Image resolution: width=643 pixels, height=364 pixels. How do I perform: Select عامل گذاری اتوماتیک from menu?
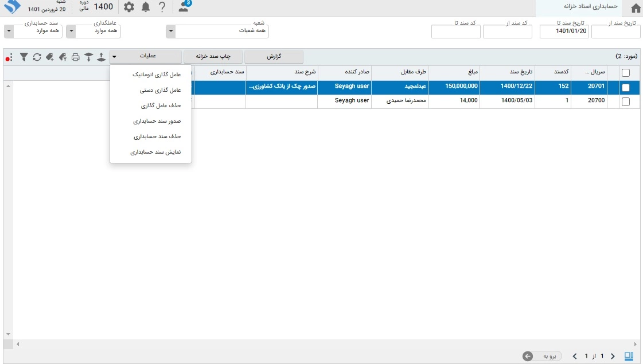(156, 75)
